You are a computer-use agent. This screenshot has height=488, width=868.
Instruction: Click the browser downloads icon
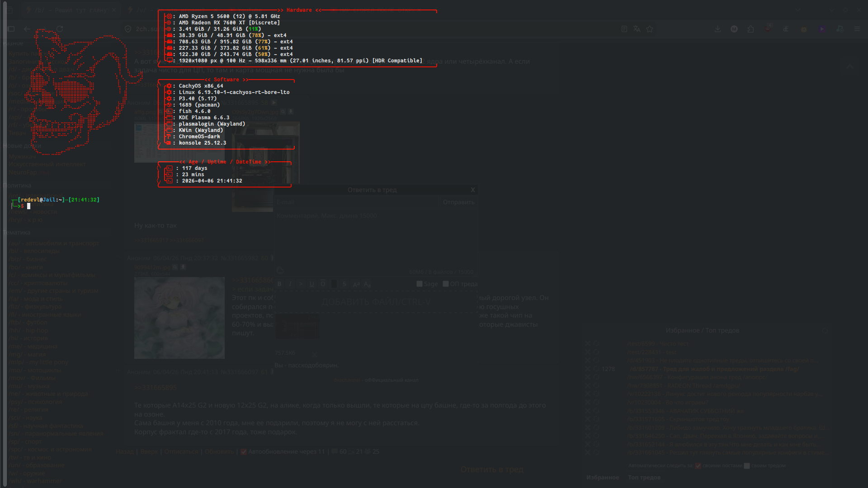click(717, 29)
